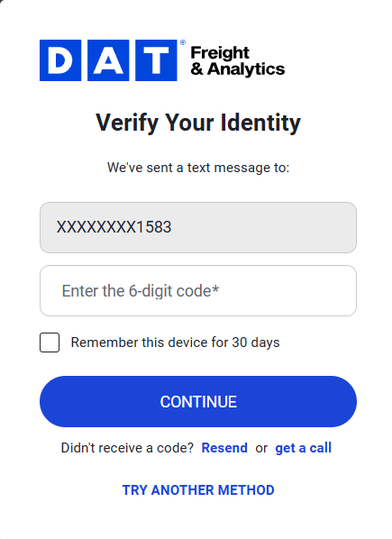Submit with the CONTINUE button
Viewport: 392px width, 539px height.
coord(198,401)
